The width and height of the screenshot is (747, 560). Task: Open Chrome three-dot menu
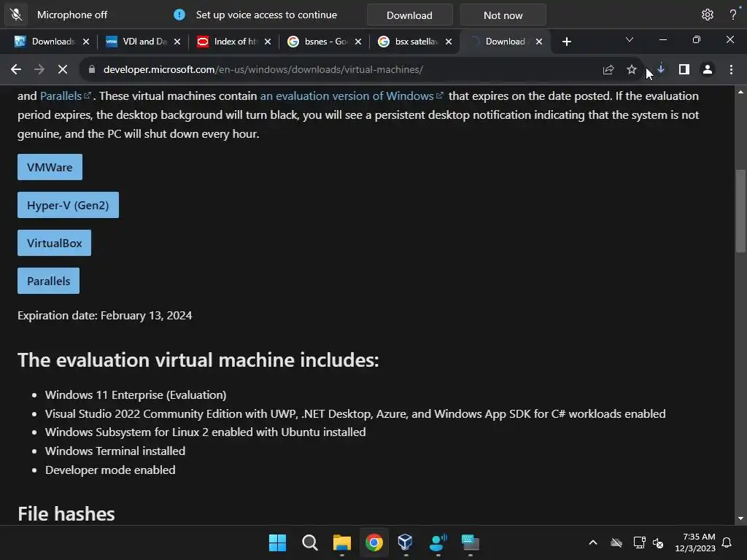pos(731,69)
